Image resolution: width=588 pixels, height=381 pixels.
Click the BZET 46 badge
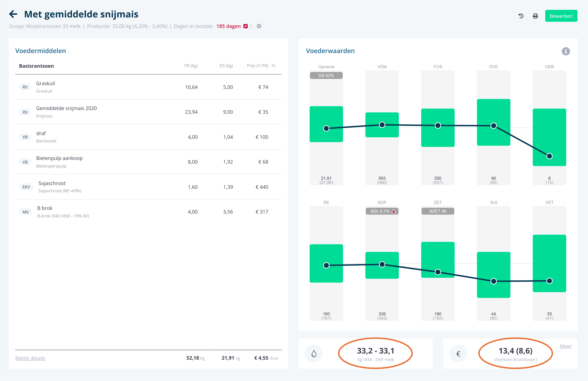[x=438, y=211]
